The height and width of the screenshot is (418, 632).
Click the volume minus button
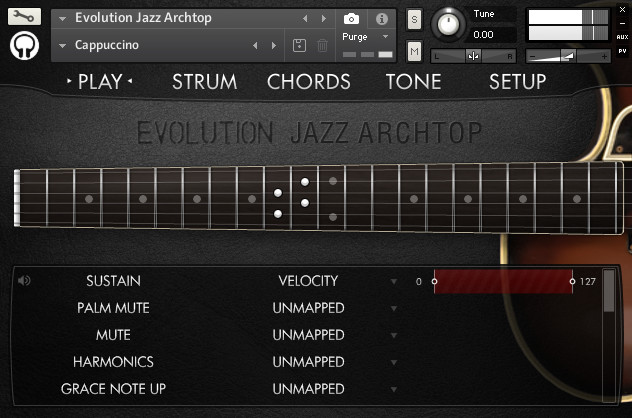pyautogui.click(x=533, y=56)
